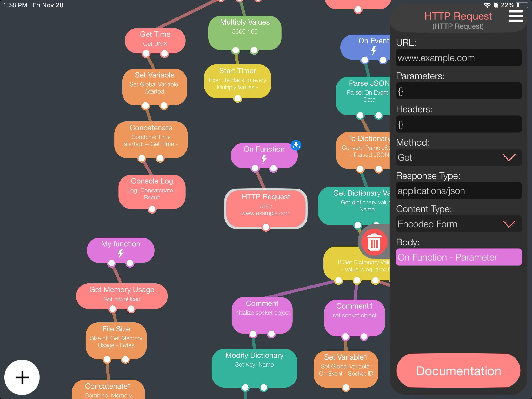
Task: Click the blue download badge on On Function
Action: 296,145
